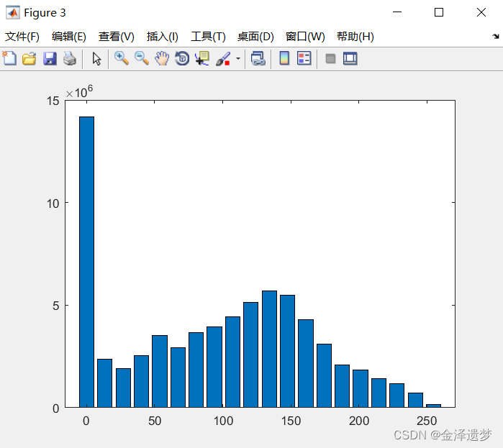Select the Edit Plot arrow tool
Image resolution: width=503 pixels, height=448 pixels.
click(96, 59)
